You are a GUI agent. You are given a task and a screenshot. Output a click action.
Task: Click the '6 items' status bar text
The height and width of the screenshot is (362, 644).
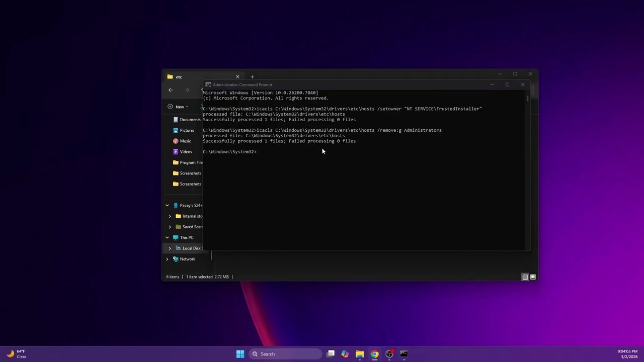[173, 277]
